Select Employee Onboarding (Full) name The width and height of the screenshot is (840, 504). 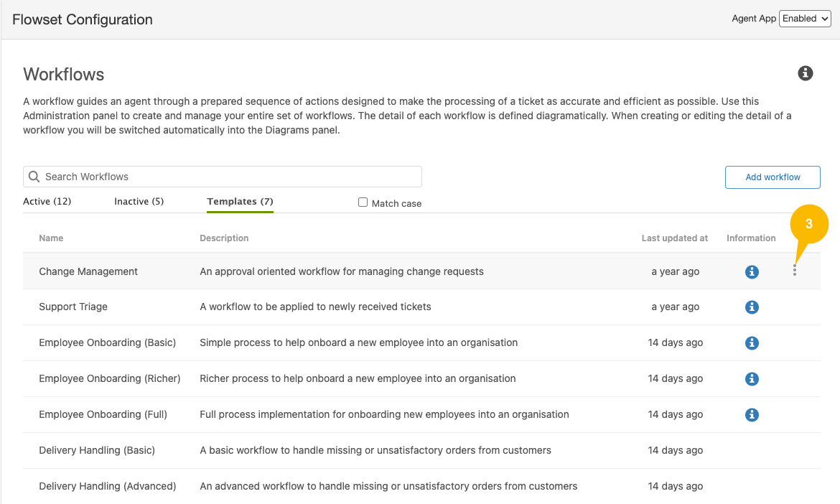[x=103, y=414]
